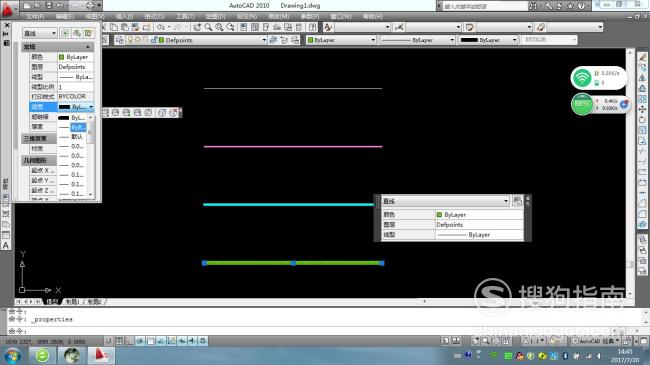
Task: Toggle Ortho mode in status bar
Action: (129, 341)
